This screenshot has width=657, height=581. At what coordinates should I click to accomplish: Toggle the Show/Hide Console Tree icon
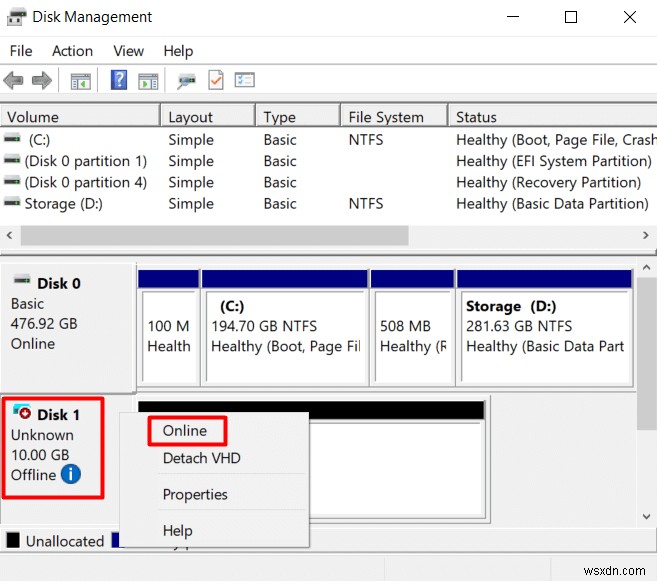click(x=80, y=81)
